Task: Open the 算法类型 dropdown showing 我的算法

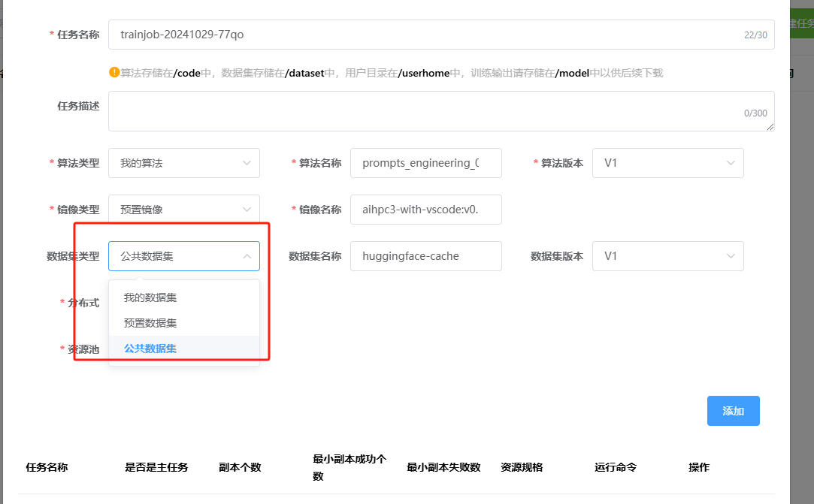Action: pos(183,163)
